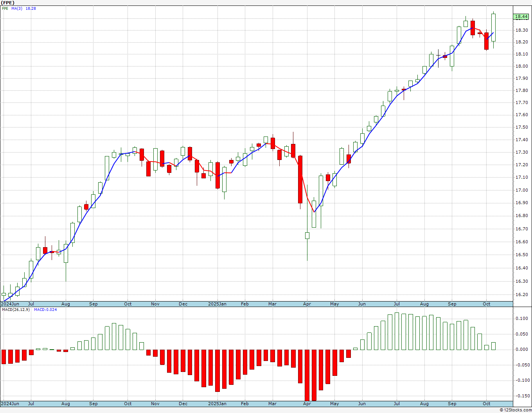
Task: Click the 0.000 MACD axis label
Action: pyautogui.click(x=521, y=349)
